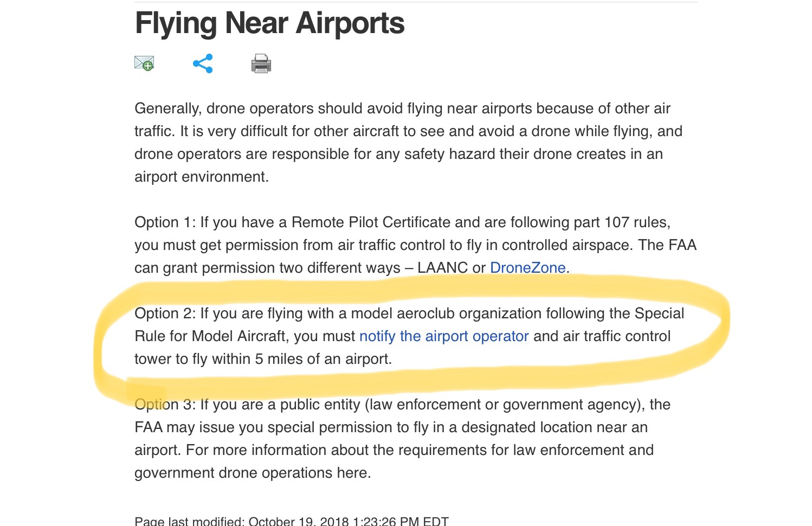Click the paragraph starting 'Generally, drone operators'

tap(408, 143)
